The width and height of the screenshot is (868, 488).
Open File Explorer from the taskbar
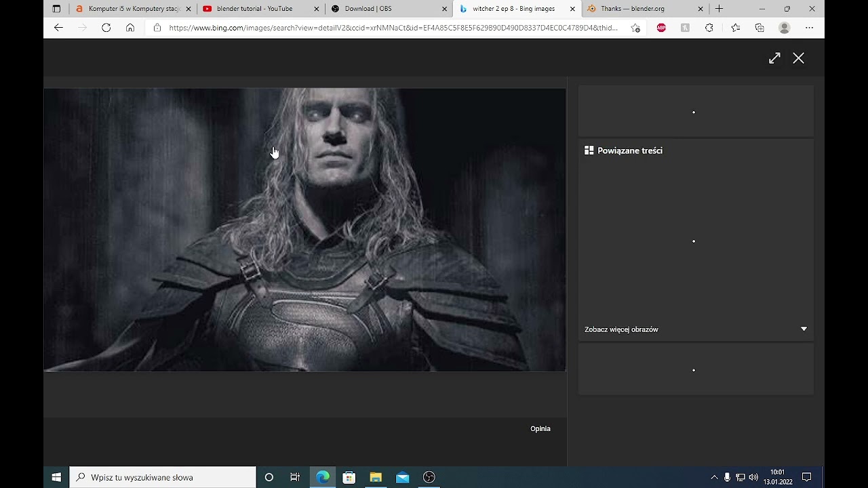376,477
